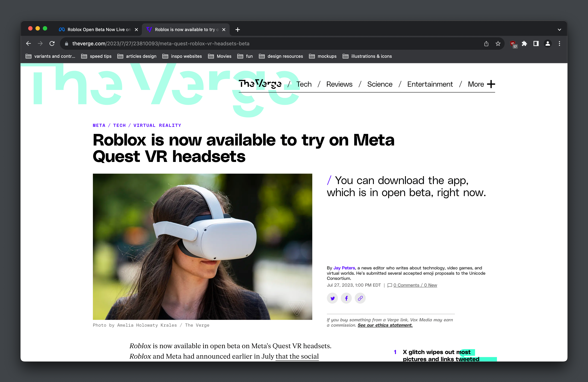
Task: Select the Roblox is now available tab
Action: point(186,30)
